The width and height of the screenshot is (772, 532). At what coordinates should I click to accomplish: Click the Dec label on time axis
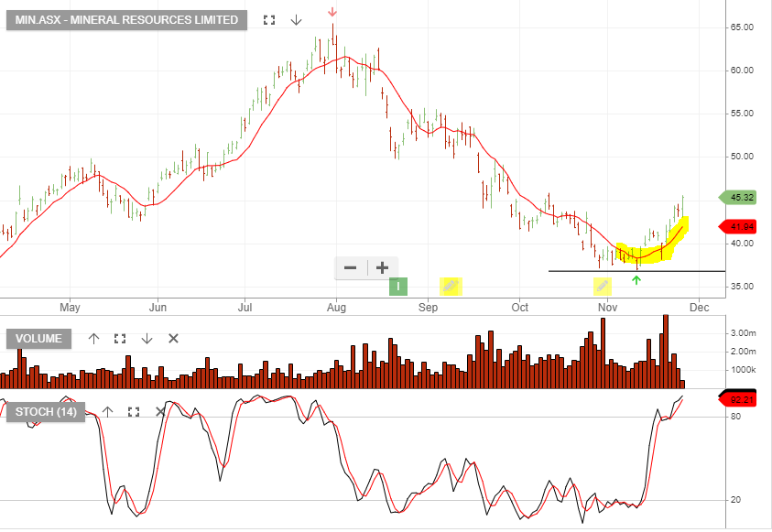pos(699,308)
